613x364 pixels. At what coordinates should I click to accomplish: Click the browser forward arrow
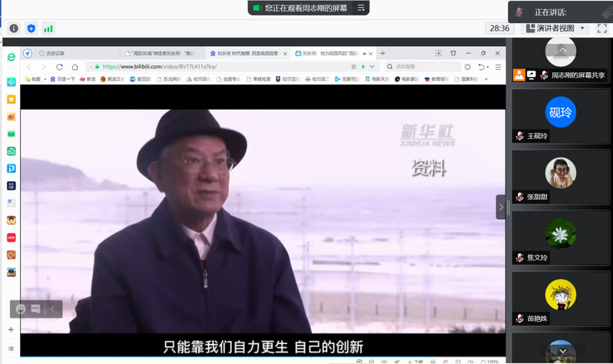[44, 67]
